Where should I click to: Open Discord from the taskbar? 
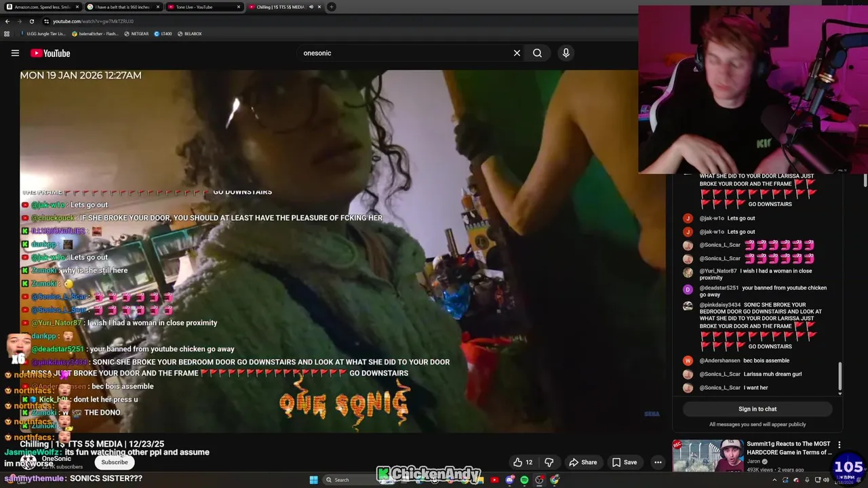[509, 480]
